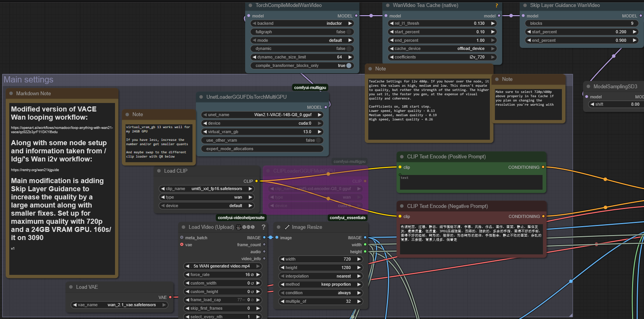Viewport: 644px width, 319px height.
Task: Toggle the dynamic switch
Action: point(349,49)
